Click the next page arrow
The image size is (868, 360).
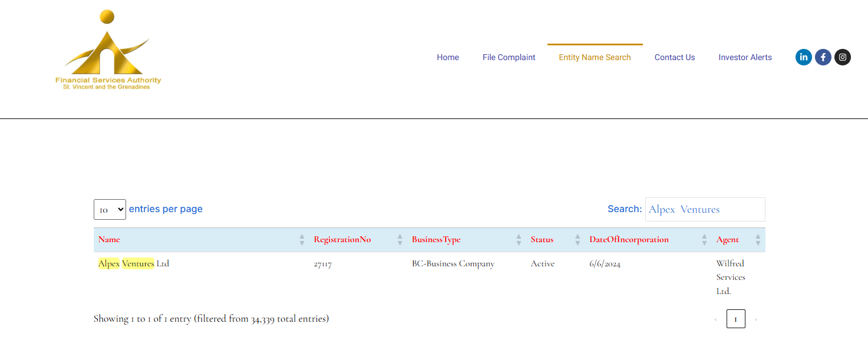click(x=756, y=319)
